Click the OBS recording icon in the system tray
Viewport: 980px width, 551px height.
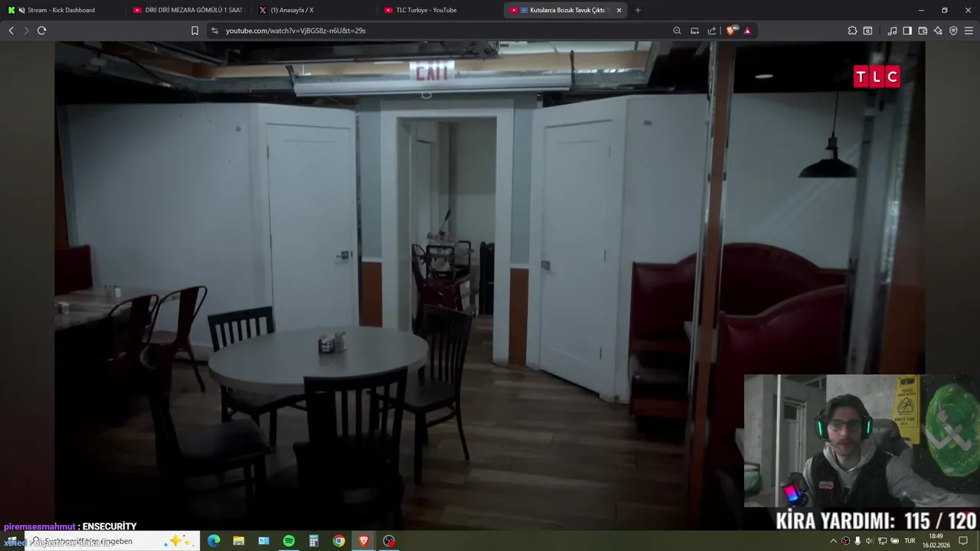(845, 541)
